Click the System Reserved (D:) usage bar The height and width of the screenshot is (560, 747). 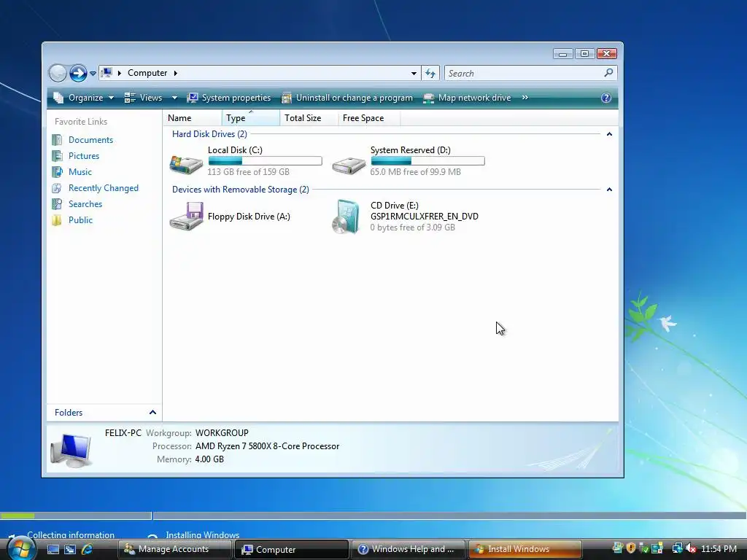click(x=427, y=161)
